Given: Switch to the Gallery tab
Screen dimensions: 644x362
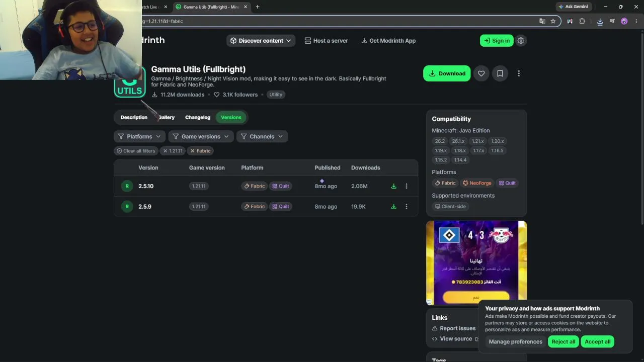Looking at the screenshot, I should point(167,117).
